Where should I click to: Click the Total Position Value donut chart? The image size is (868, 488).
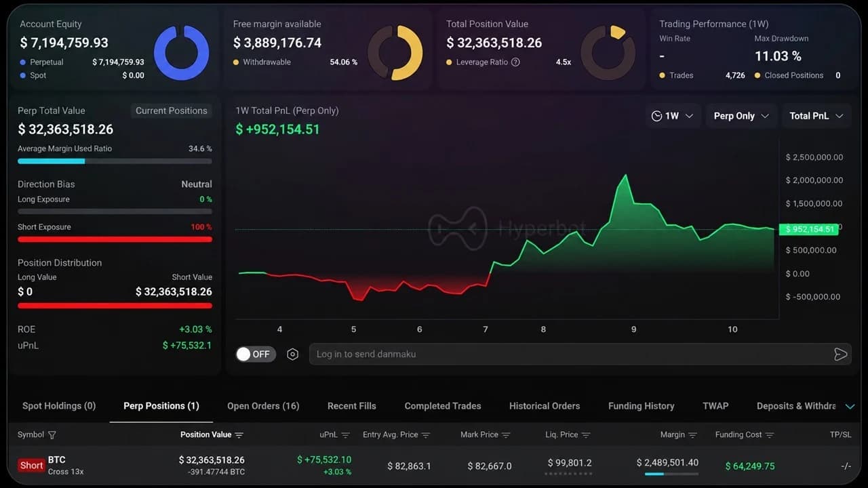pyautogui.click(x=608, y=53)
